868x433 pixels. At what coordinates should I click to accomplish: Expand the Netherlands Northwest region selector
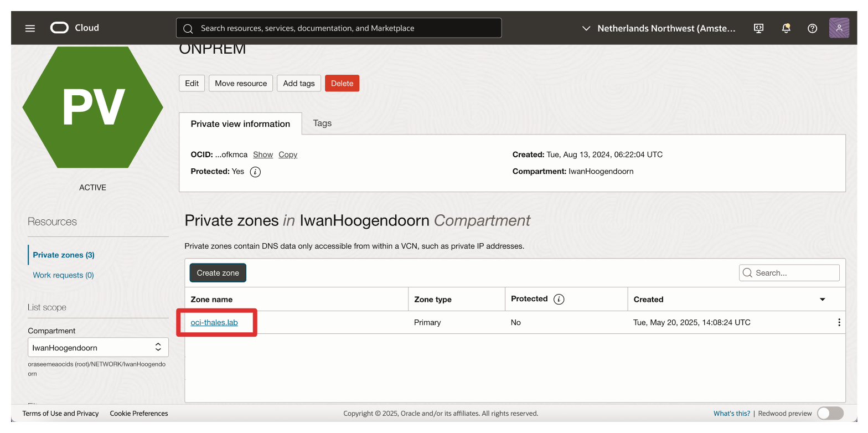pos(659,28)
